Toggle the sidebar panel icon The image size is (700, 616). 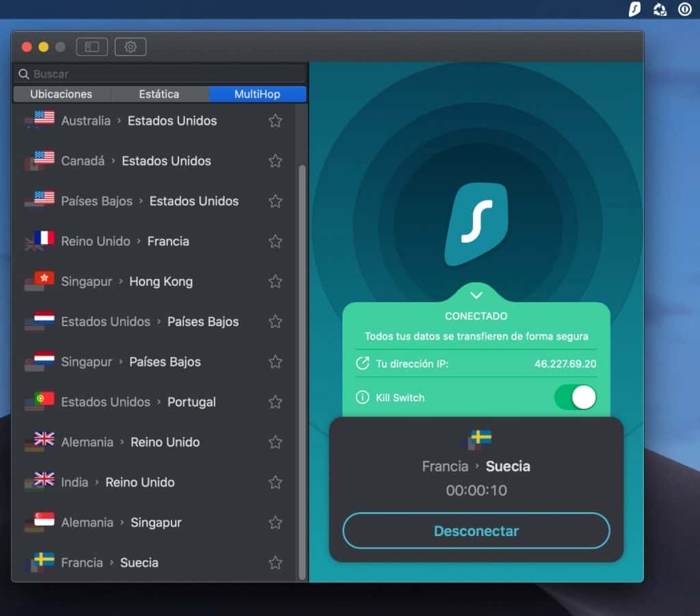[x=92, y=47]
